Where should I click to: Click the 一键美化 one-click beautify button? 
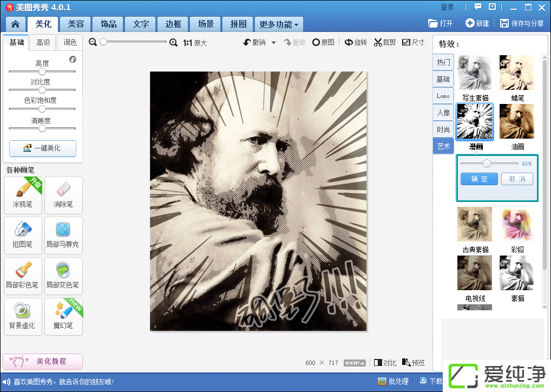[43, 148]
